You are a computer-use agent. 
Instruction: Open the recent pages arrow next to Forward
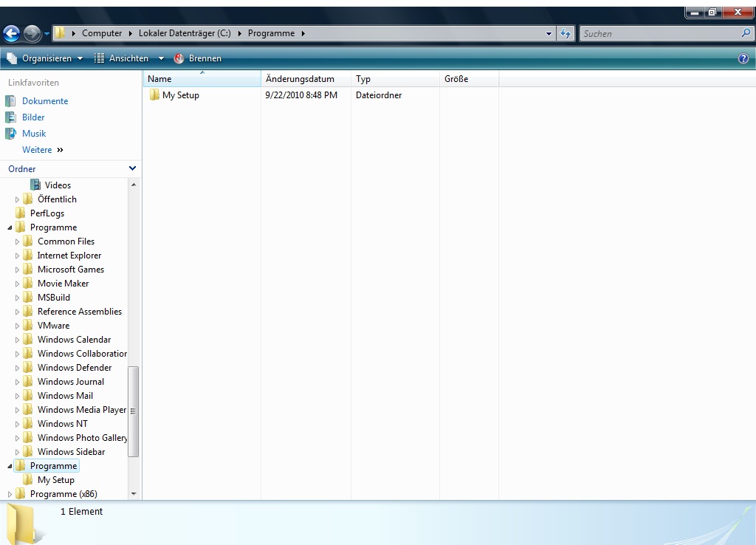tap(47, 34)
